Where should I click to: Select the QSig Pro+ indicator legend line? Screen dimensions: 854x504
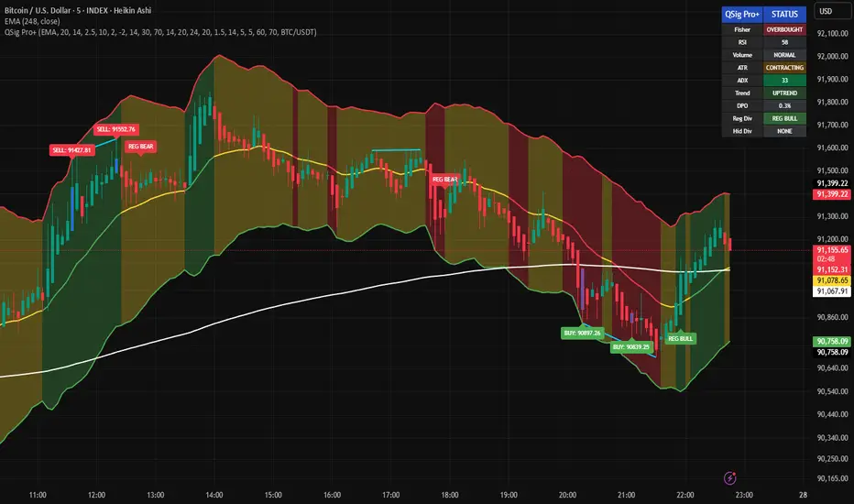160,32
